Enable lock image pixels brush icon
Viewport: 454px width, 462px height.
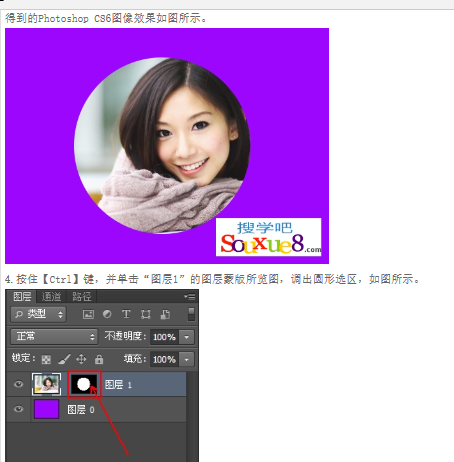[x=64, y=359]
